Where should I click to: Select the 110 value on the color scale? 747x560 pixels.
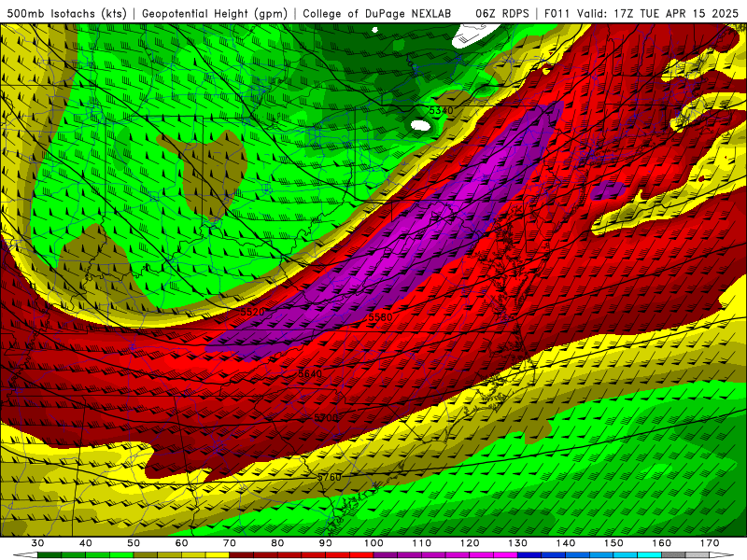click(x=422, y=543)
